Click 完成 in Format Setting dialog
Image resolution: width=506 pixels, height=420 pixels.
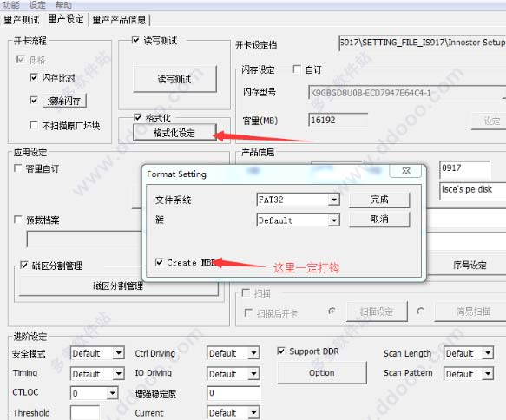pos(379,200)
